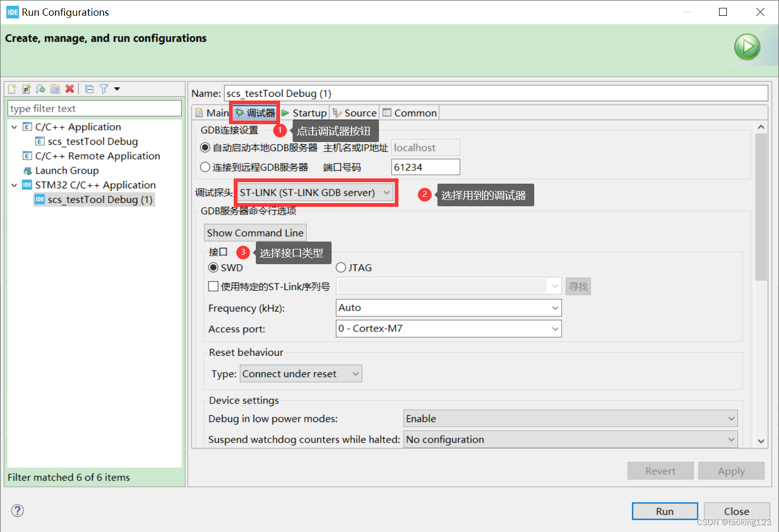Click the New prototype configuration icon
The height and width of the screenshot is (532, 779).
26,89
